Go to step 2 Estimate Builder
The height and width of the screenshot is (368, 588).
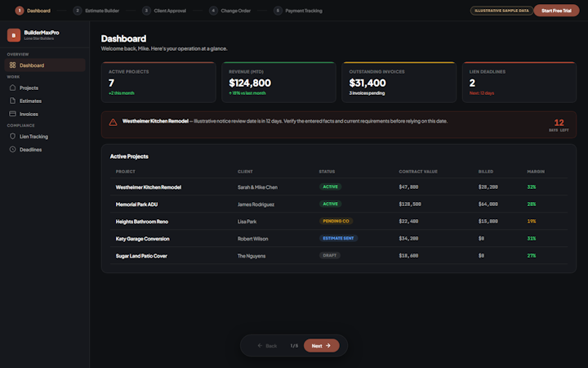coord(96,11)
